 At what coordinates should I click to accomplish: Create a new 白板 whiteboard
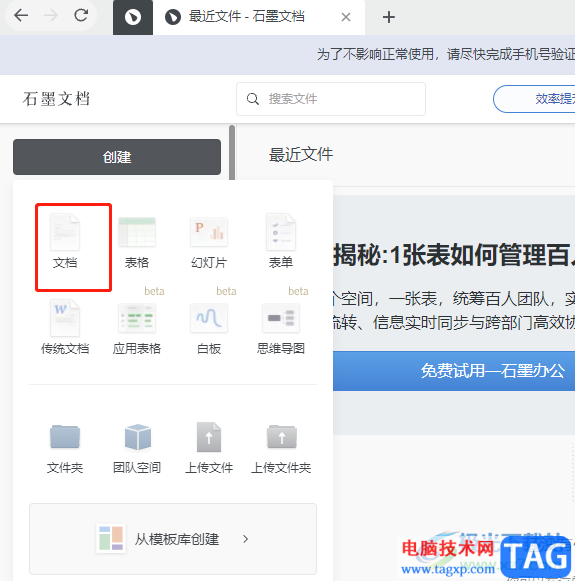(x=209, y=328)
